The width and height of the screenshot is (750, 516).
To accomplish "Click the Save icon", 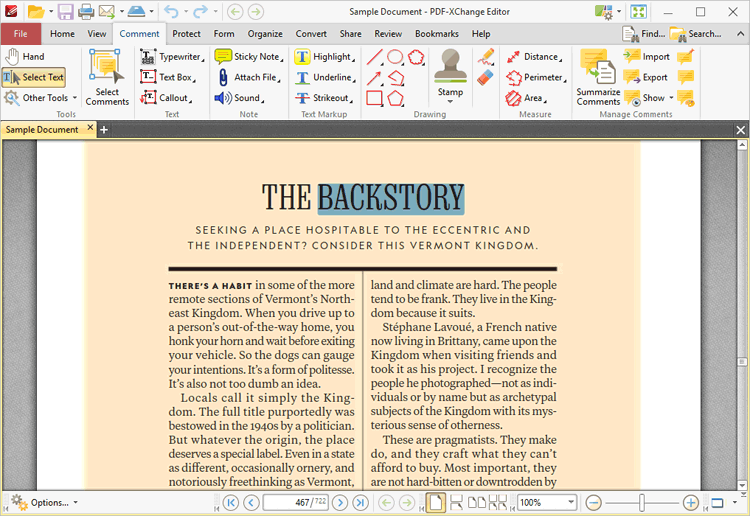I will [66, 11].
